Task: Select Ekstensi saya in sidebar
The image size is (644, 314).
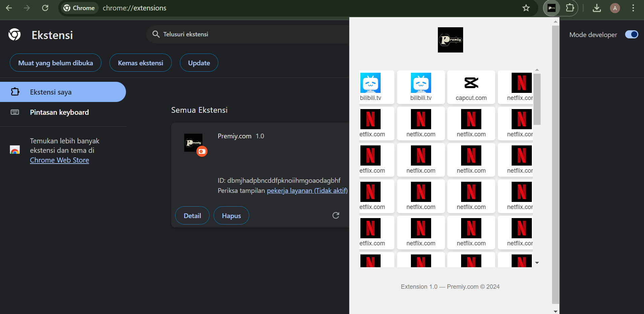Action: (x=63, y=92)
